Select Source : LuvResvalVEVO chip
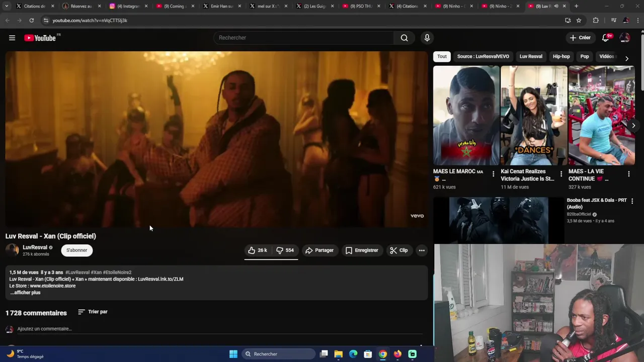Image resolution: width=644 pixels, height=362 pixels. (483, 56)
